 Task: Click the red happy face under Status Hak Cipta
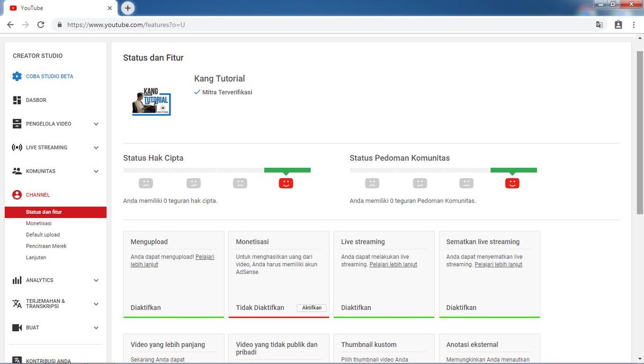[286, 183]
